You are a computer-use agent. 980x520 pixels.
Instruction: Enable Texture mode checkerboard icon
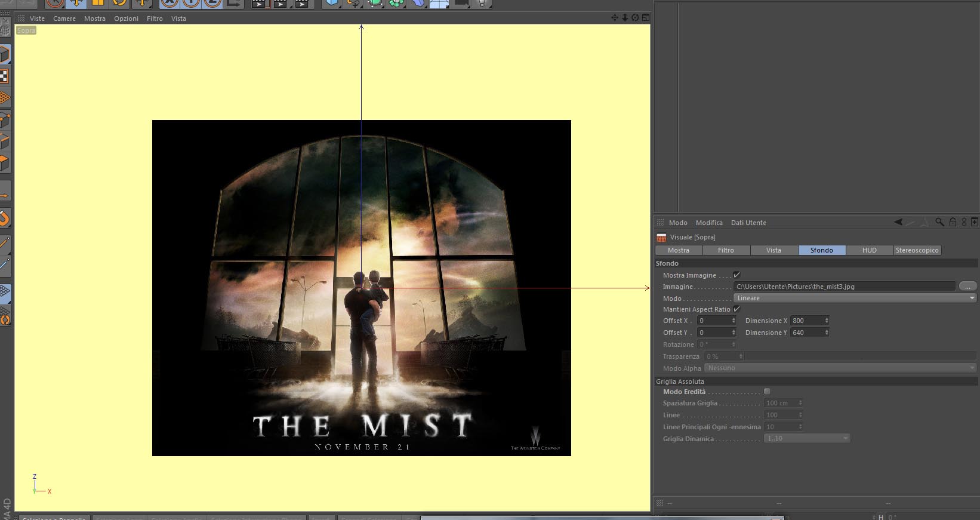tap(5, 76)
